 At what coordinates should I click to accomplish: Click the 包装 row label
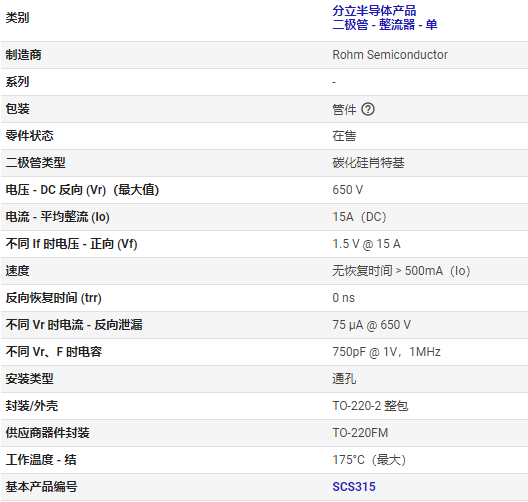(x=18, y=109)
